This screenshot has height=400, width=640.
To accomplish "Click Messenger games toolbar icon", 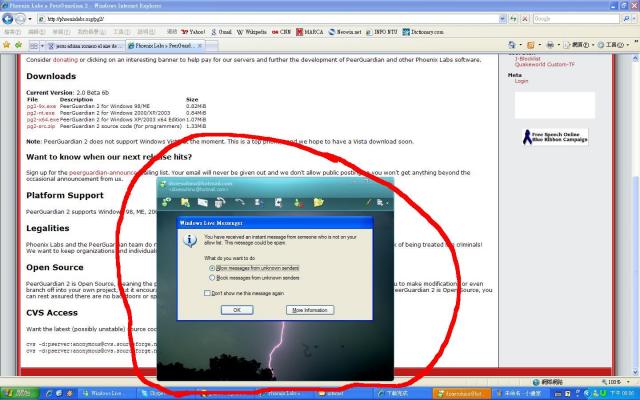I will pos(278,202).
